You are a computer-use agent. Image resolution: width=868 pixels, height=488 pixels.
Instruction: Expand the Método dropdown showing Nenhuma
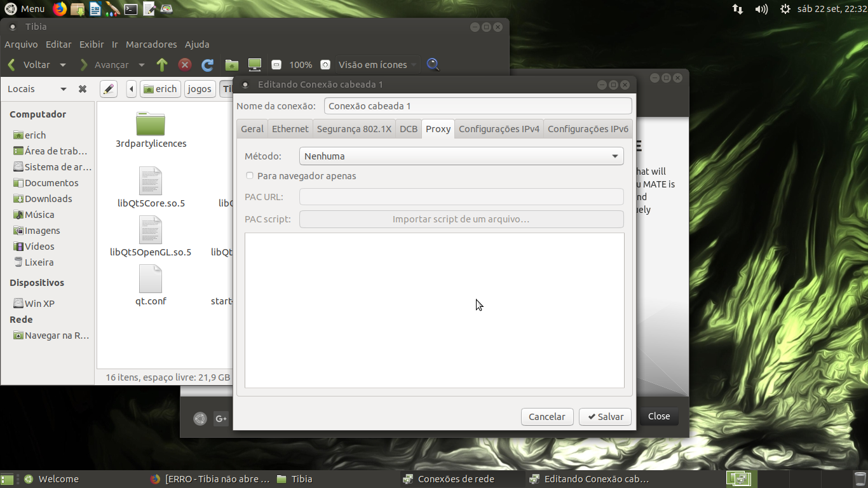pos(461,156)
